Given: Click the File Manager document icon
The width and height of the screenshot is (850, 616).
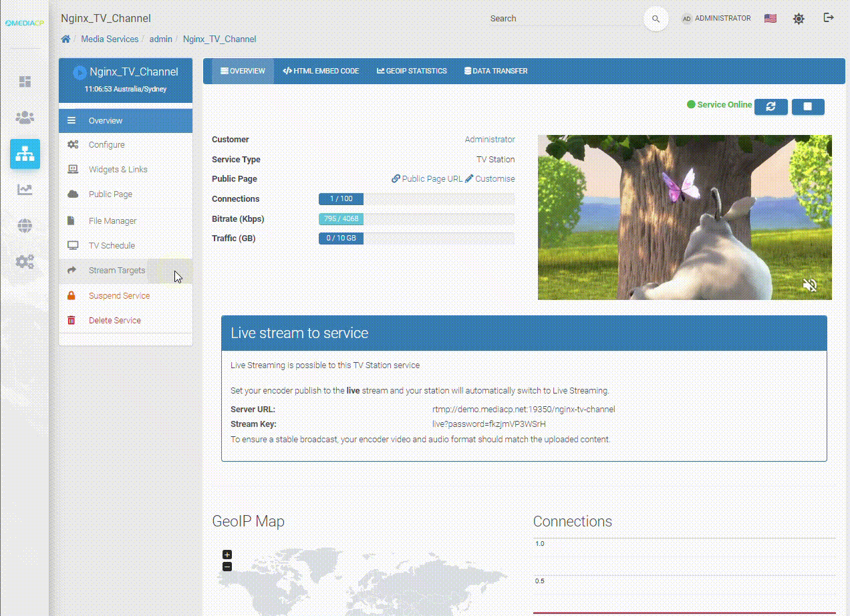Looking at the screenshot, I should pos(72,220).
